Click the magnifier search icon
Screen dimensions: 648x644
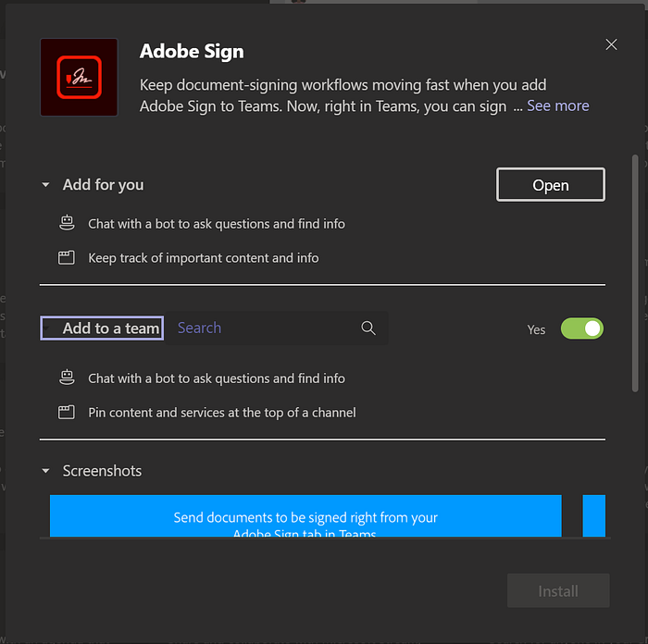[x=368, y=328]
